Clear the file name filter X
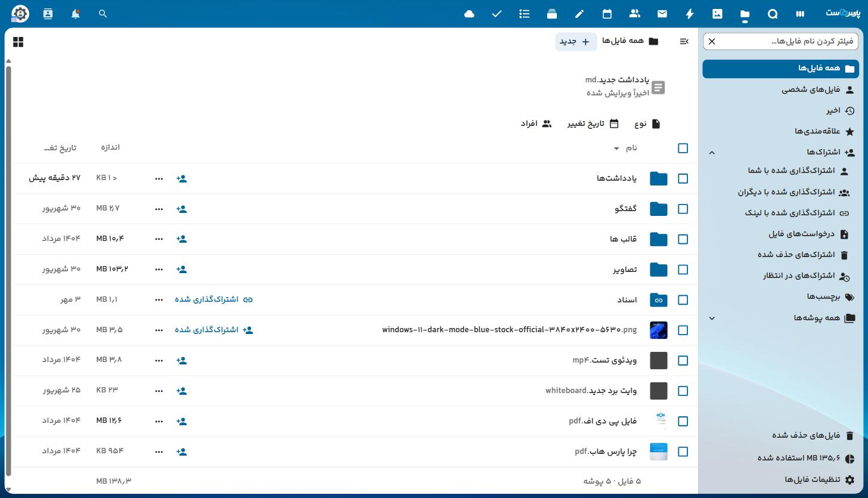 pos(712,41)
